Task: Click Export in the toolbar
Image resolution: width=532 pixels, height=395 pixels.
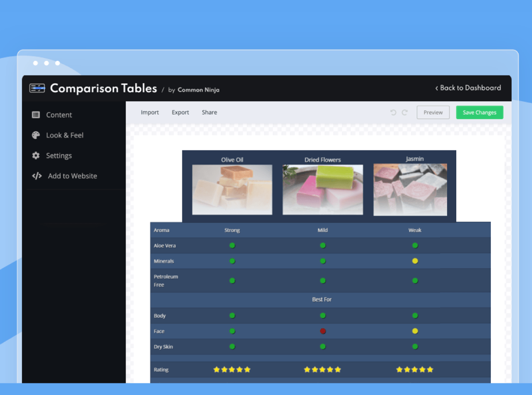Action: [x=180, y=112]
